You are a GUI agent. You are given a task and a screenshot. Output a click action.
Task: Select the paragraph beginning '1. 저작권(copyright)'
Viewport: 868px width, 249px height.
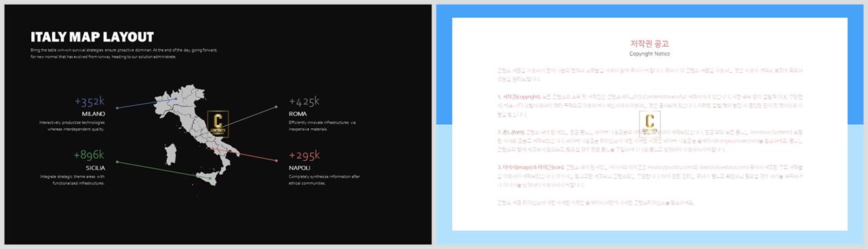pyautogui.click(x=650, y=106)
